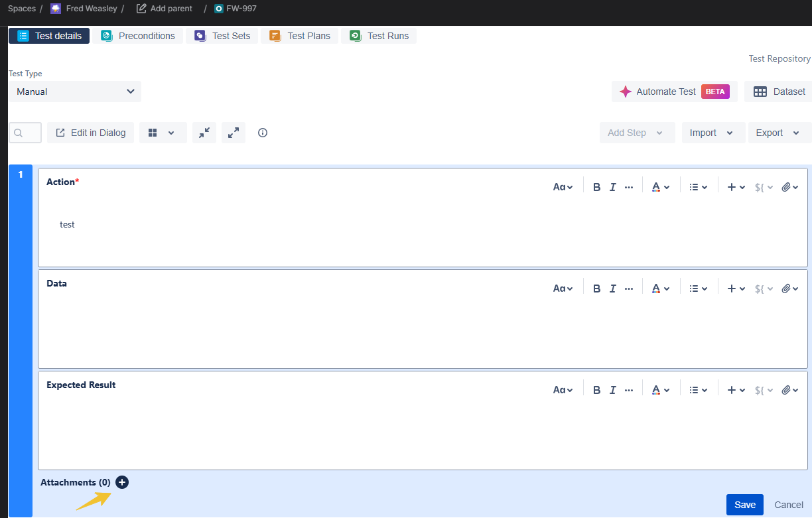This screenshot has width=812, height=518.
Task: Open Test Type Manual dropdown
Action: [x=75, y=92]
